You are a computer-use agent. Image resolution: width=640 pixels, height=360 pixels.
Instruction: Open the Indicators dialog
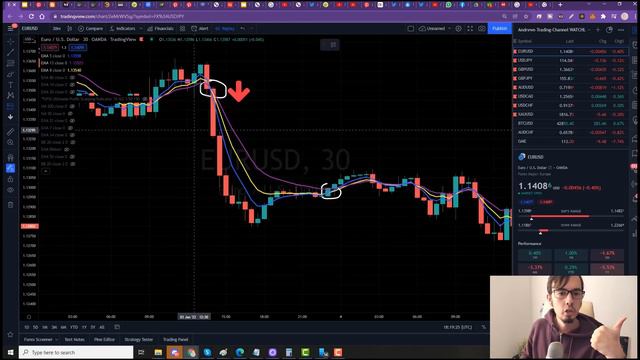(x=122, y=29)
